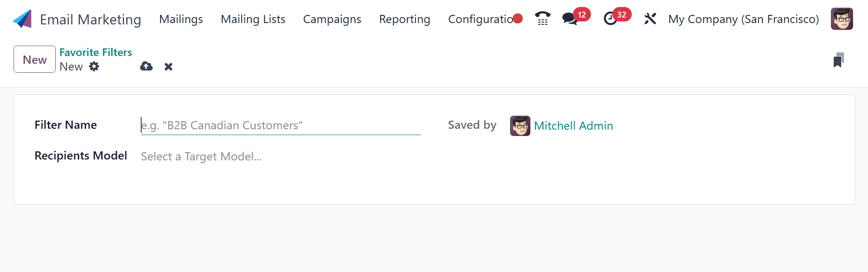Open the Reporting menu
Viewport: 868px width, 272px height.
[404, 19]
